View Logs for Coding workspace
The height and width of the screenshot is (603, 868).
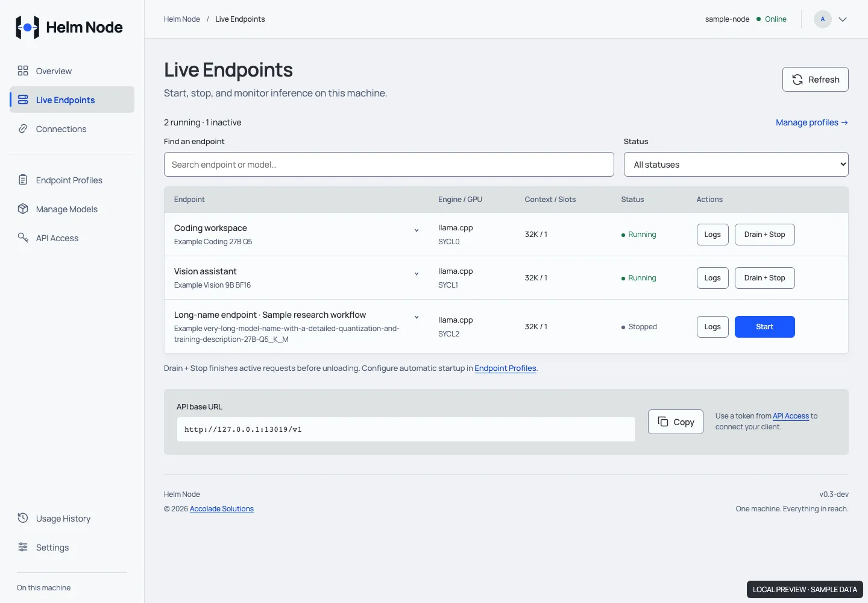click(x=712, y=235)
